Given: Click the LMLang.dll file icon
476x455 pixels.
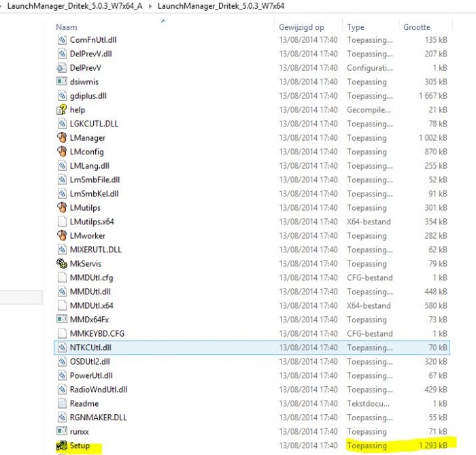Looking at the screenshot, I should (62, 165).
